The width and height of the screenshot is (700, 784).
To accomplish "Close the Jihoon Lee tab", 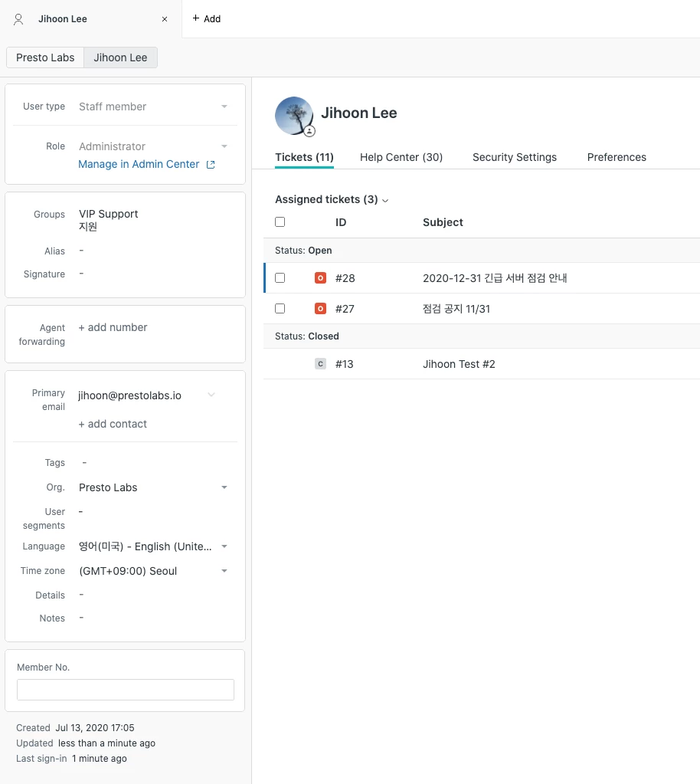I will 165,19.
